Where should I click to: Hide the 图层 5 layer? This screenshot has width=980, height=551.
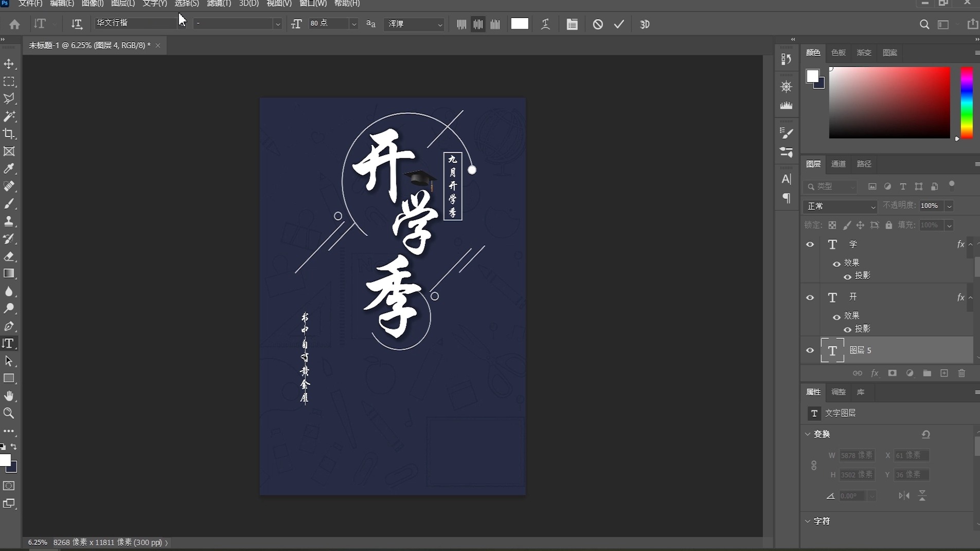pos(810,351)
